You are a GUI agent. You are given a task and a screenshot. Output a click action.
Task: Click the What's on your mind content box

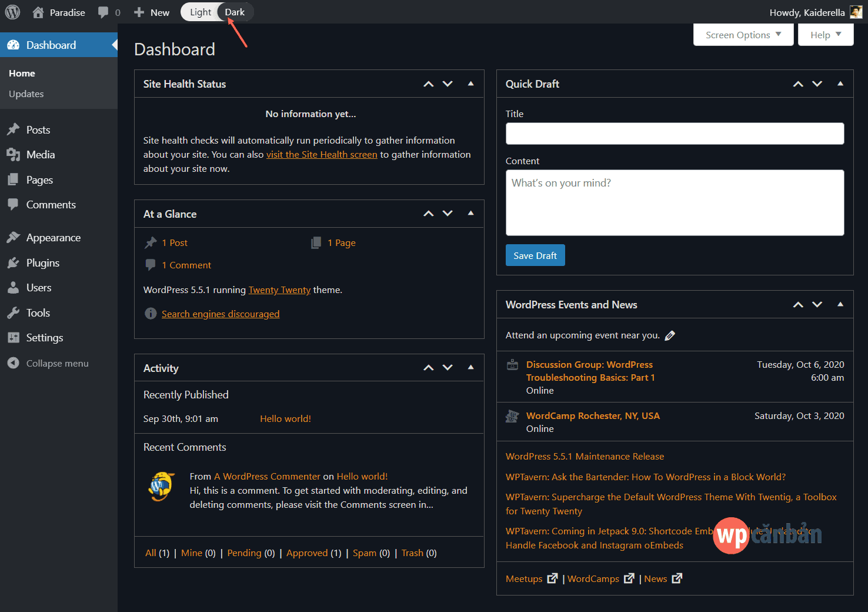(x=675, y=203)
